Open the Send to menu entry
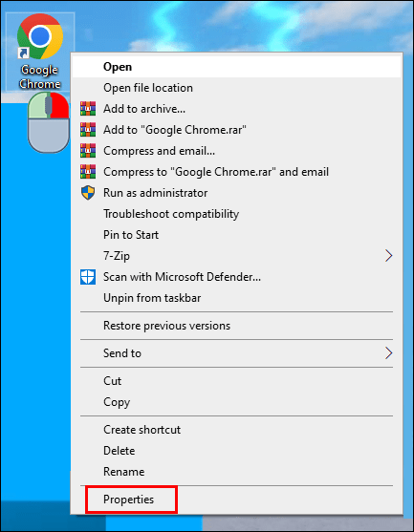 tap(236, 353)
